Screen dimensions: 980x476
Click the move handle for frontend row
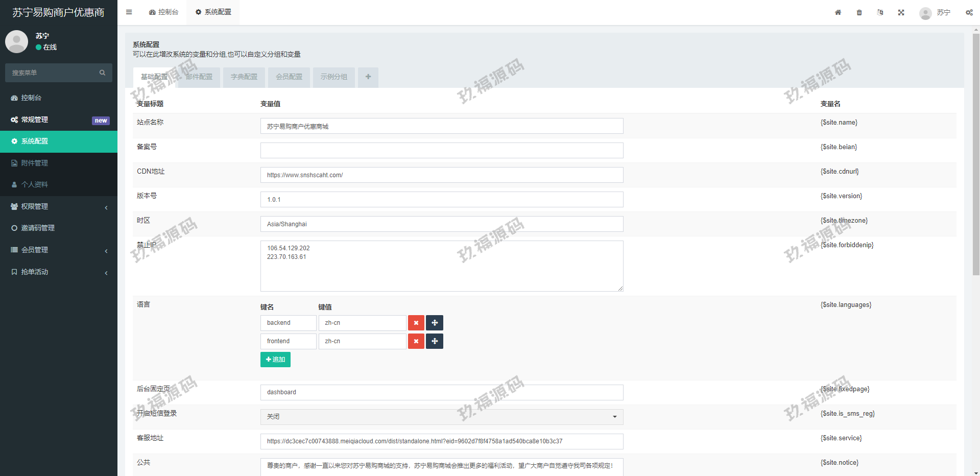435,341
